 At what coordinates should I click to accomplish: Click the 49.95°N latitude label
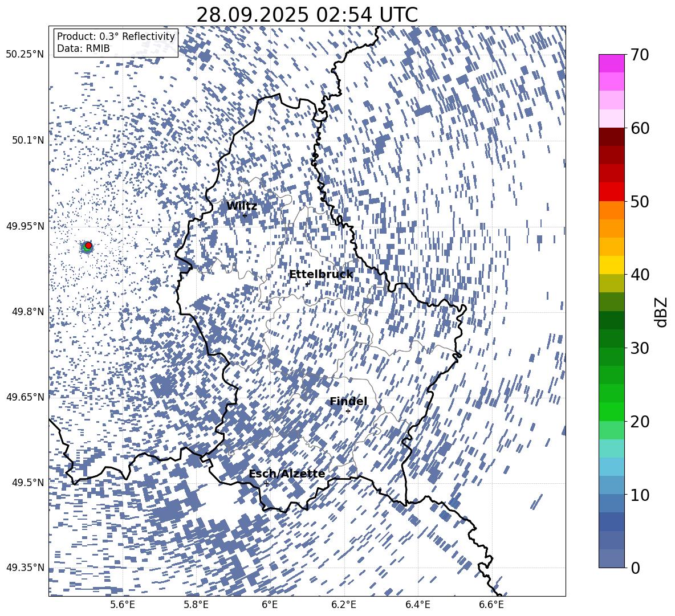[25, 226]
